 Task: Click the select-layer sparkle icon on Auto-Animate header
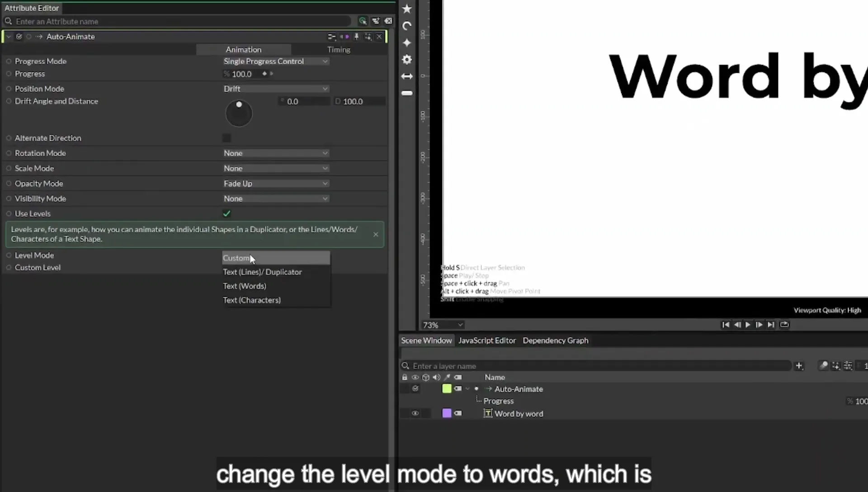(x=368, y=37)
